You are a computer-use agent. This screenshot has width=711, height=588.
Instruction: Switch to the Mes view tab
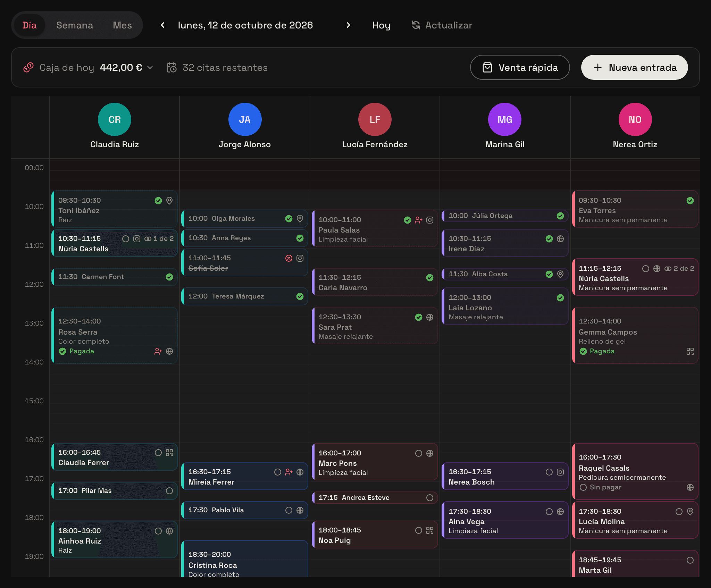pyautogui.click(x=122, y=25)
